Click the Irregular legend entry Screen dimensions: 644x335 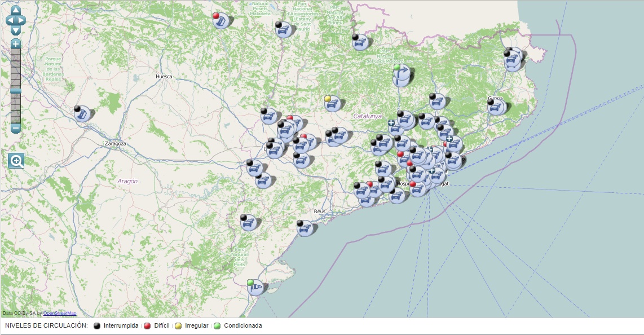tap(196, 325)
